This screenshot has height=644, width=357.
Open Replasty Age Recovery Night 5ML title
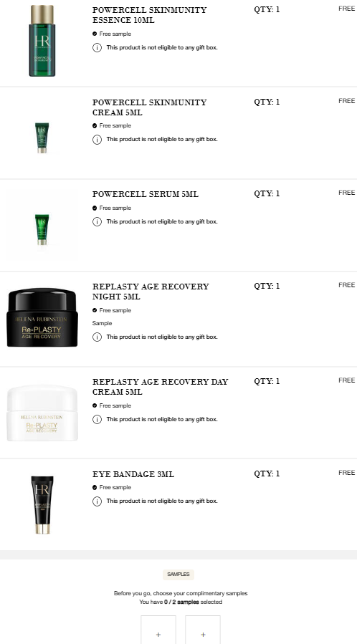(151, 292)
